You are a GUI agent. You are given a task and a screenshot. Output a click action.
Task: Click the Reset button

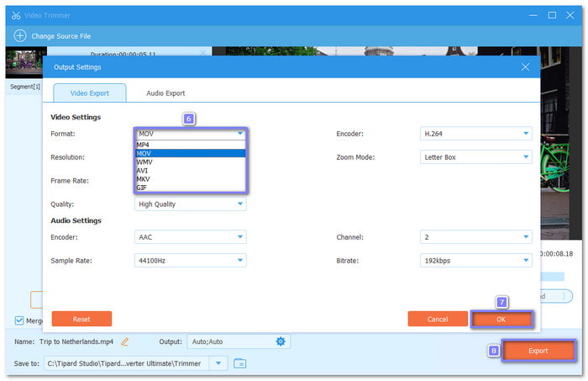pyautogui.click(x=81, y=320)
